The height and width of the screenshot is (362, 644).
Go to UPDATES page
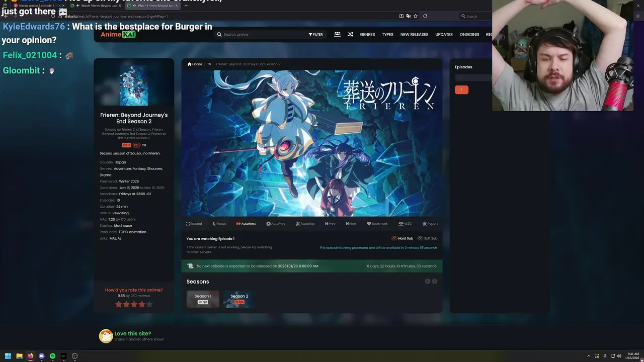(444, 34)
